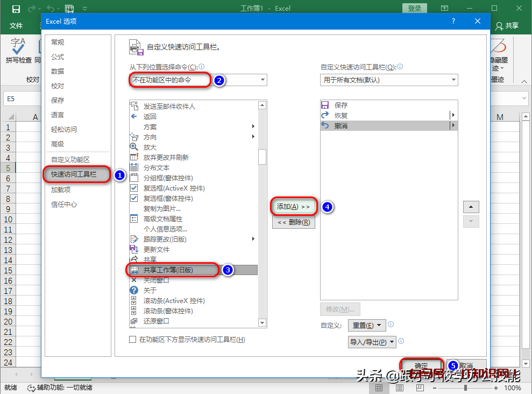Viewport: 532px width, 394px height.
Task: Expand the 方向 submenu arrow
Action: (253, 136)
